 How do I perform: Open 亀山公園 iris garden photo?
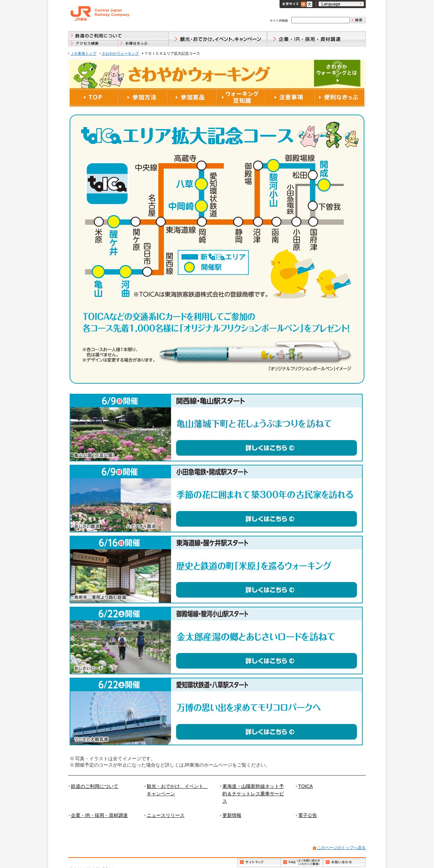pyautogui.click(x=121, y=434)
